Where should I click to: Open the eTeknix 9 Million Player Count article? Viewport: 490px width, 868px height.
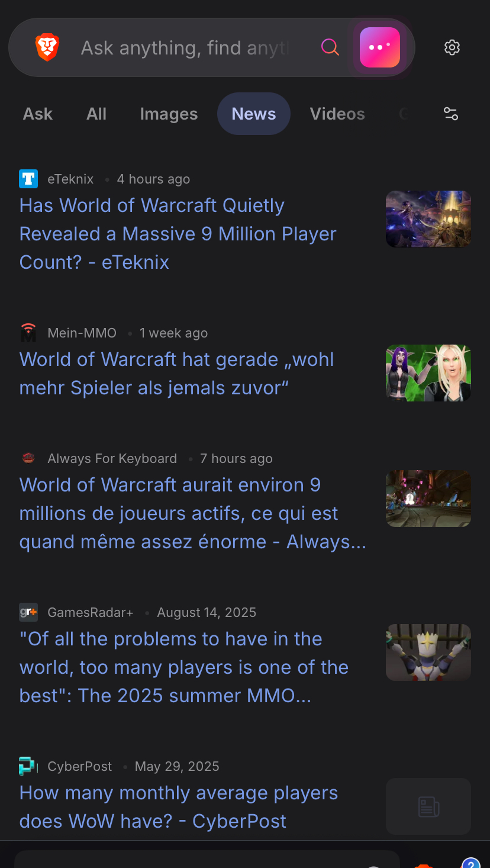[178, 234]
